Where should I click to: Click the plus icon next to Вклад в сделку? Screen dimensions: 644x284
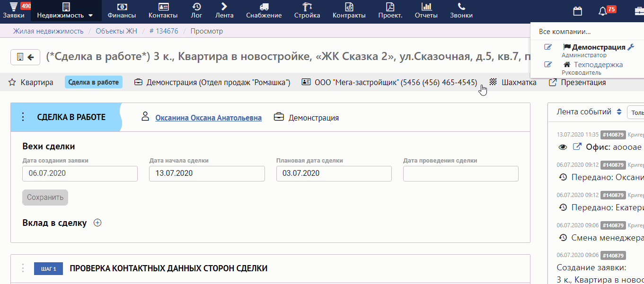(x=97, y=223)
